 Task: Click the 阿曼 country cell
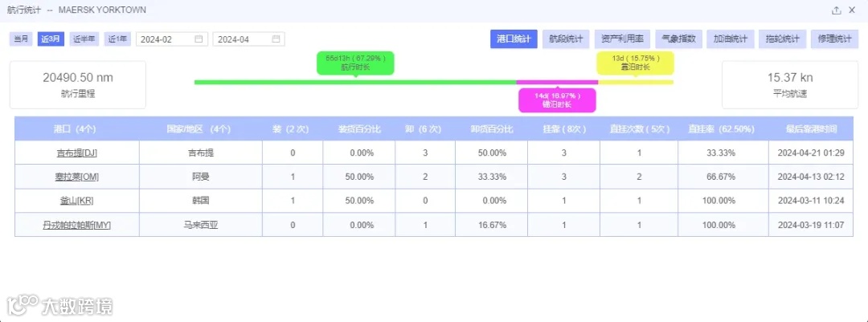[x=200, y=177]
